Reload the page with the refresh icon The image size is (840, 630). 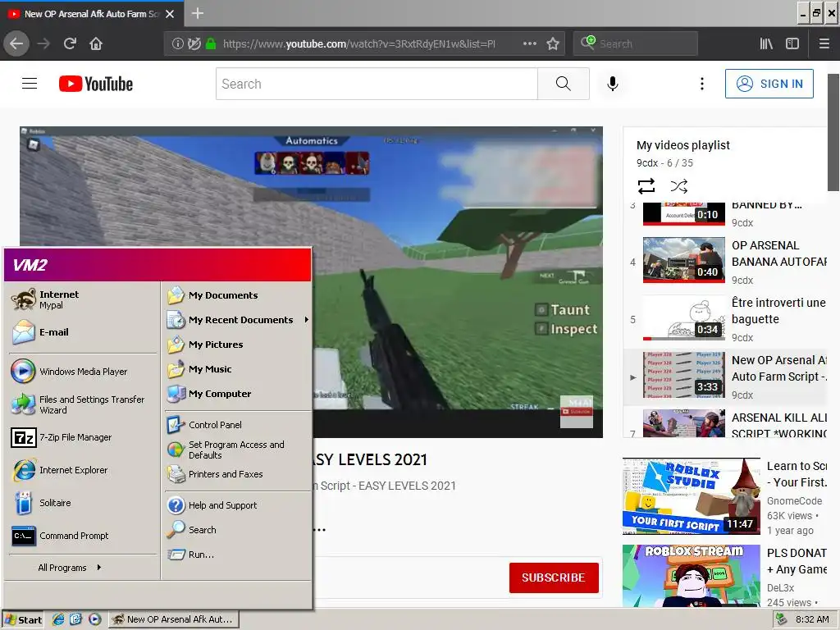pyautogui.click(x=70, y=43)
